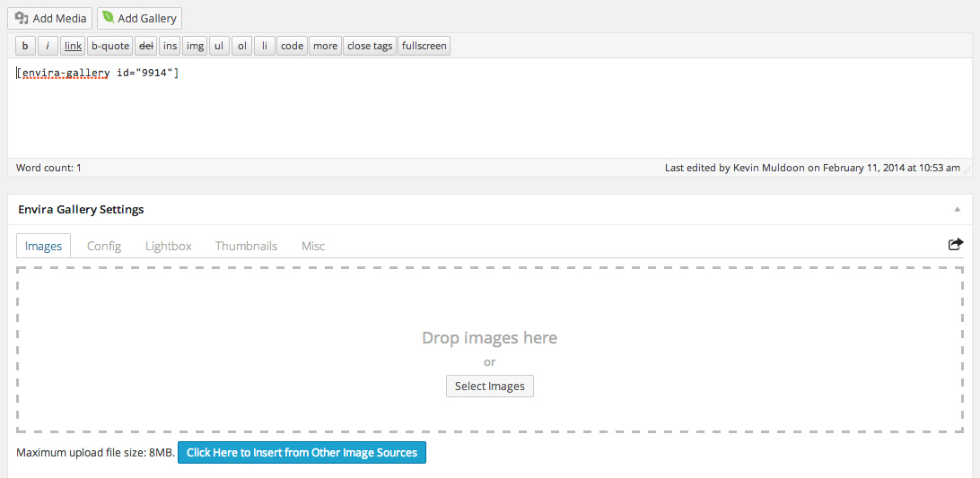Switch to the Config tab

coord(104,246)
